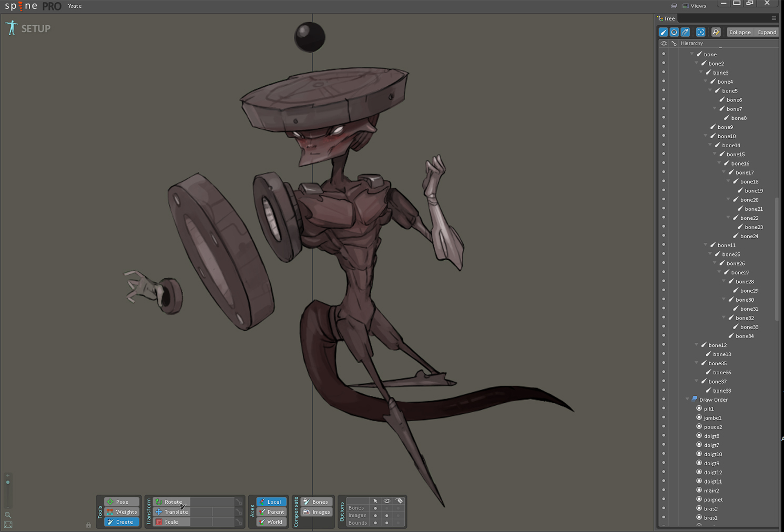This screenshot has width=784, height=532.
Task: Toggle visibility dot for the main2 row
Action: pyautogui.click(x=664, y=490)
